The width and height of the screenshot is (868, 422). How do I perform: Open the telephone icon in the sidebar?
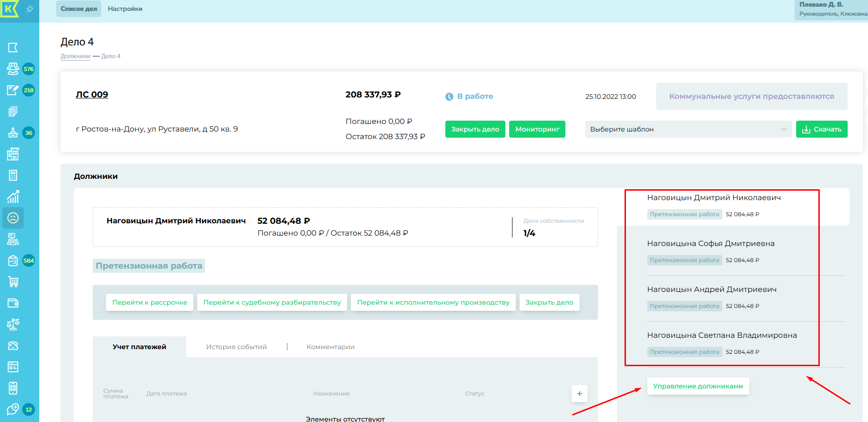pos(13,346)
